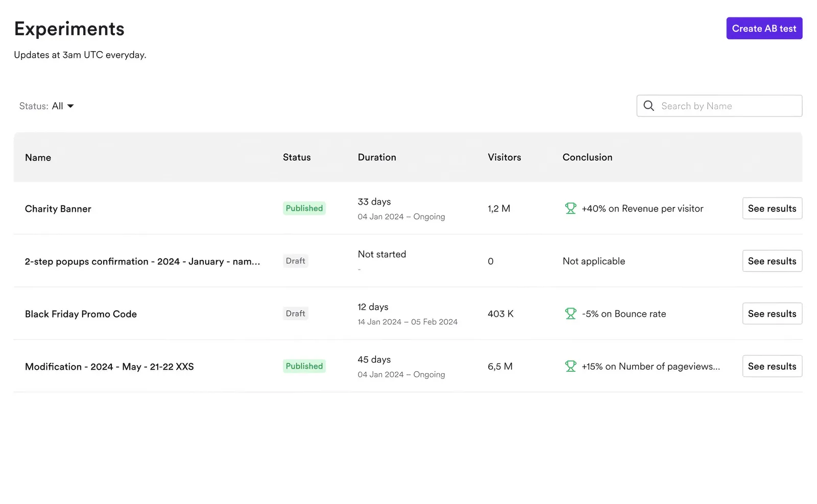Click Published badge for Modification row
Viewport: 817px width, 504px height.
304,366
